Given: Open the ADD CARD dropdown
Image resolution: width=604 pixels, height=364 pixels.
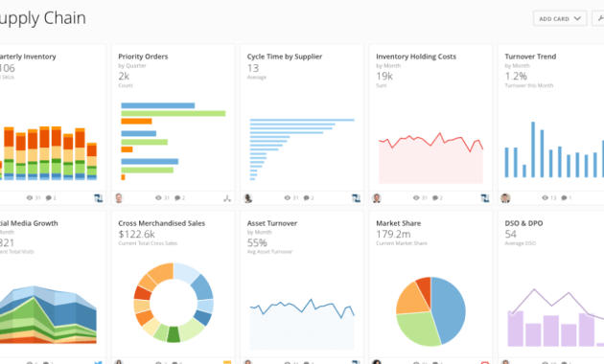Looking at the screenshot, I should pos(560,18).
